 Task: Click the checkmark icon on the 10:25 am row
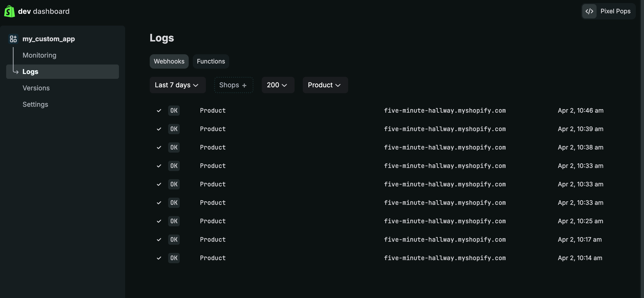point(159,221)
